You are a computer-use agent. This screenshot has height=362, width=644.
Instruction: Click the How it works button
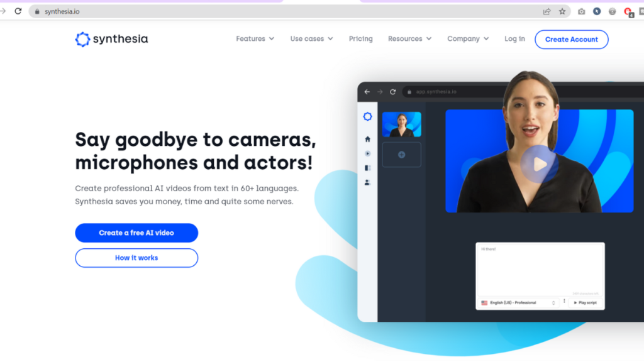click(x=136, y=258)
